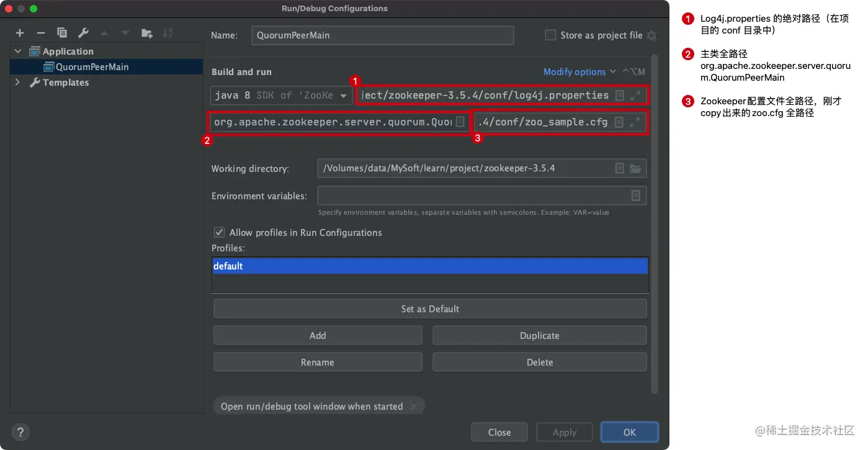868x450 pixels.
Task: Click the dialog's vertical scrollbar
Action: click(654, 223)
